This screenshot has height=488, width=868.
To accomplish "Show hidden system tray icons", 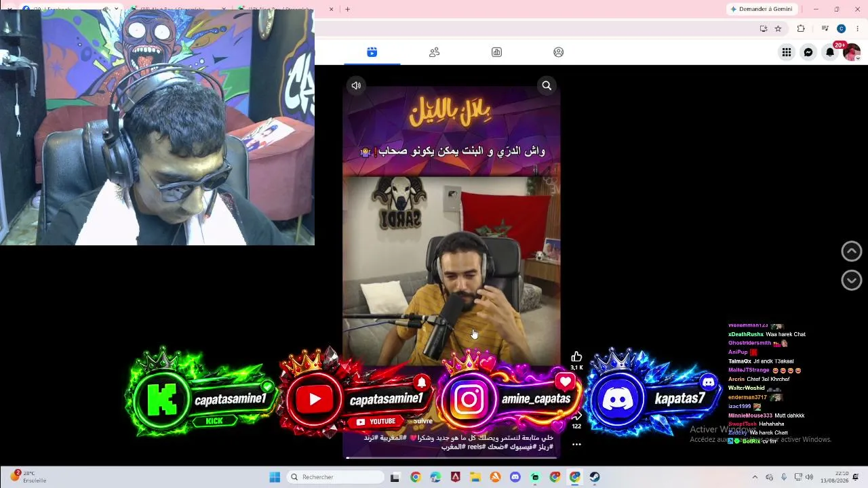I will click(x=755, y=477).
